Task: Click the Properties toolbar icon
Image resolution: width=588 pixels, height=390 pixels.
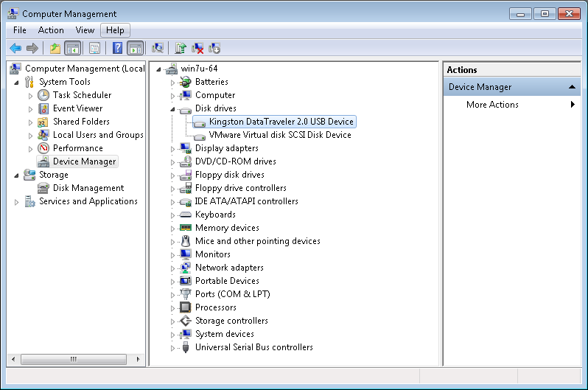Action: tap(94, 48)
